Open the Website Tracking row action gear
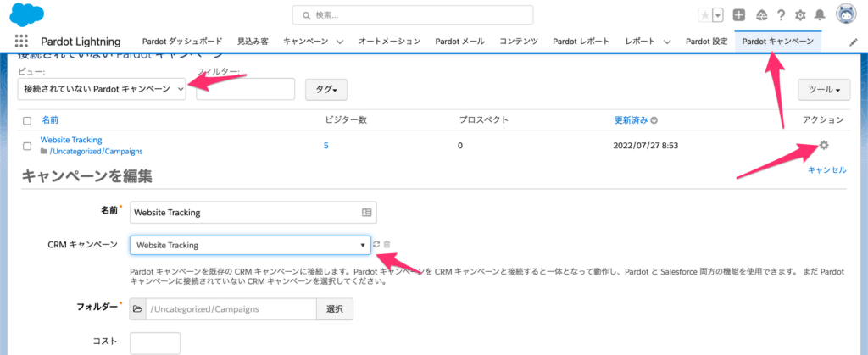This screenshot has width=868, height=355. [x=824, y=145]
